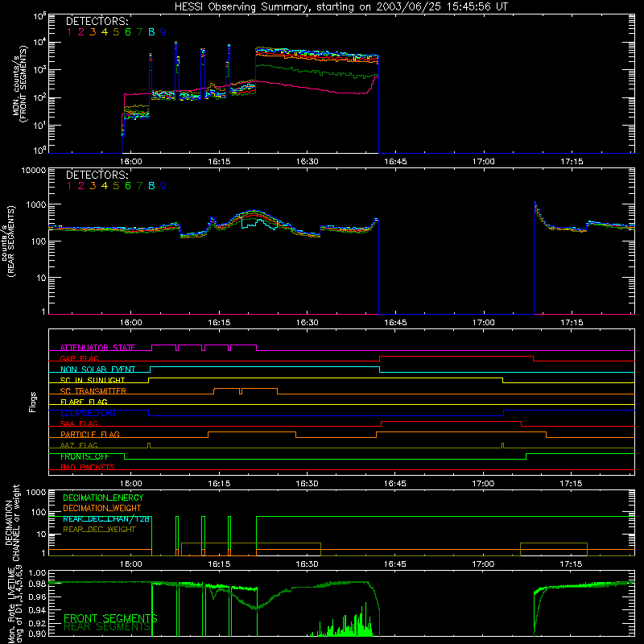Click the 17:00 time tick under the rear segments plot

pyautogui.click(x=484, y=323)
